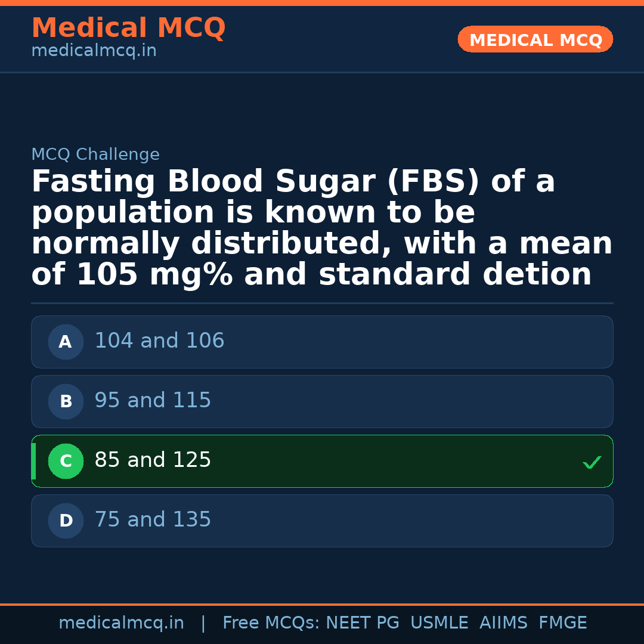Click the green C circle badge
This screenshot has width=644, height=644.
coord(66,461)
